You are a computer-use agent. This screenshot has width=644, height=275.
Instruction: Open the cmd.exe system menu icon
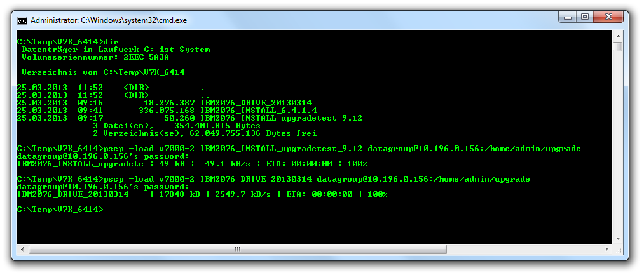coord(22,20)
